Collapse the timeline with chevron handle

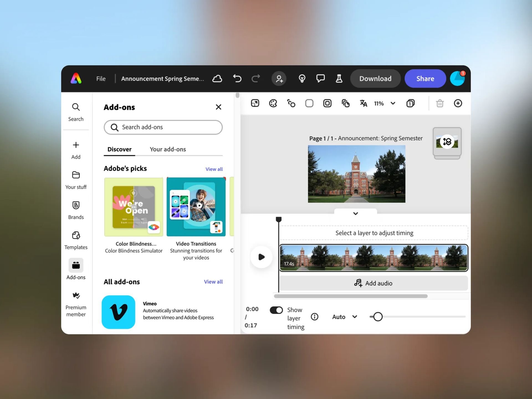[355, 213]
